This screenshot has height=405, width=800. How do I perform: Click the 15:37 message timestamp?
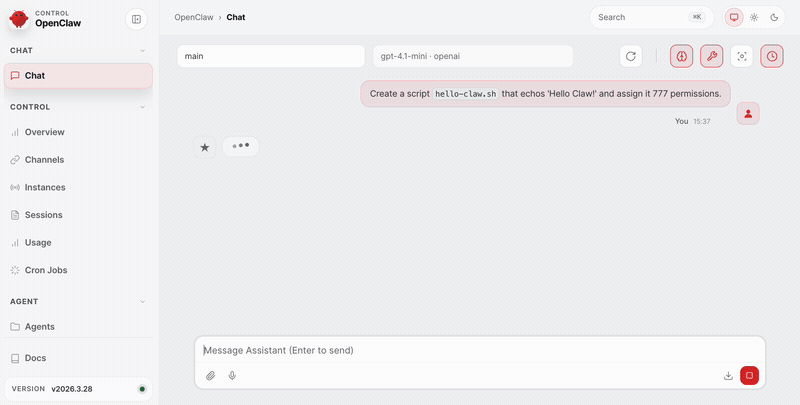coord(702,121)
